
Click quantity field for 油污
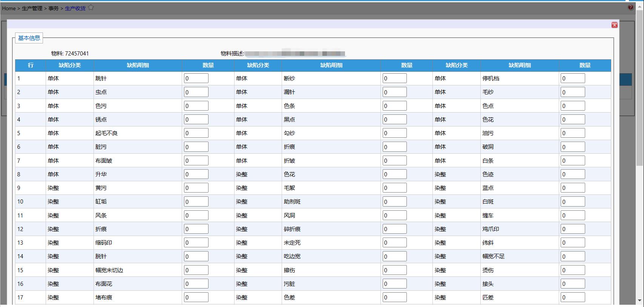(573, 133)
